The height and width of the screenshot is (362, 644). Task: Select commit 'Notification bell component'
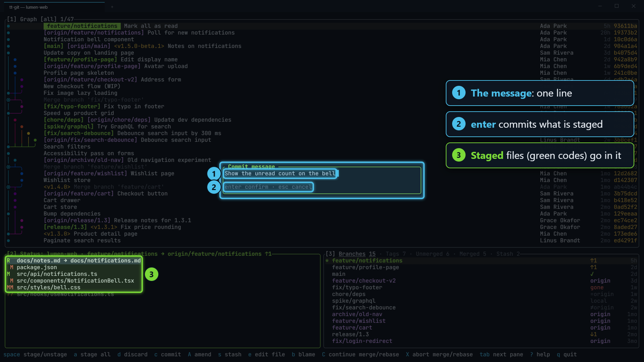pyautogui.click(x=322, y=39)
